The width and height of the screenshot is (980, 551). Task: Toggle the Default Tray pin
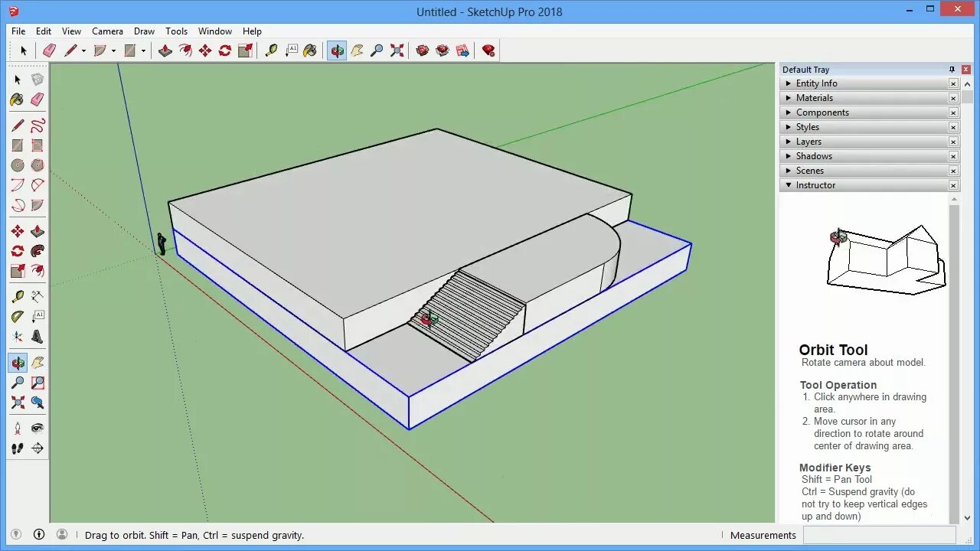(x=952, y=70)
